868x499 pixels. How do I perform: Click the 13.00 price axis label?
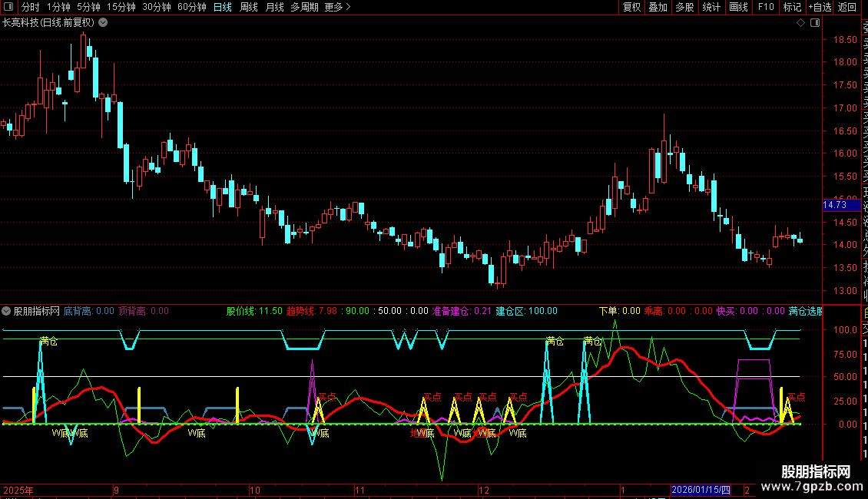pos(845,291)
